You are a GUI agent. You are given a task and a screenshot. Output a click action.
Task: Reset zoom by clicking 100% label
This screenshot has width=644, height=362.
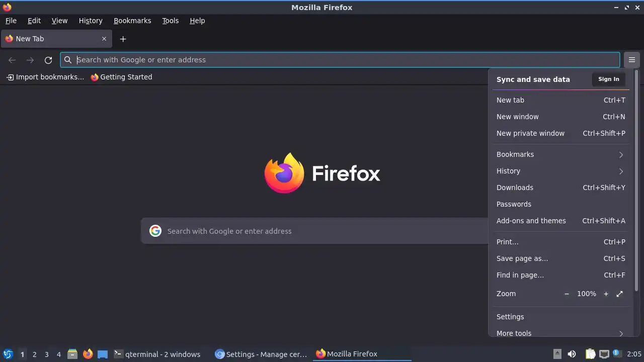(x=587, y=294)
